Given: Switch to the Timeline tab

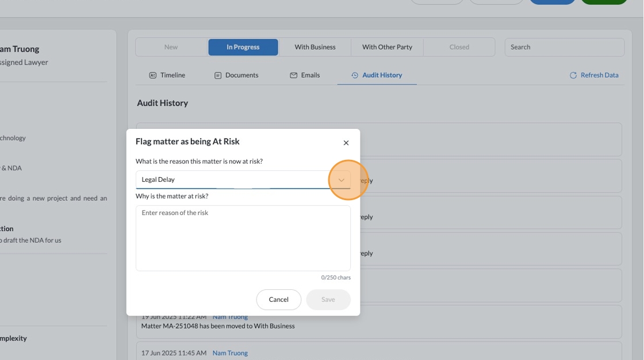Looking at the screenshot, I should tap(172, 75).
